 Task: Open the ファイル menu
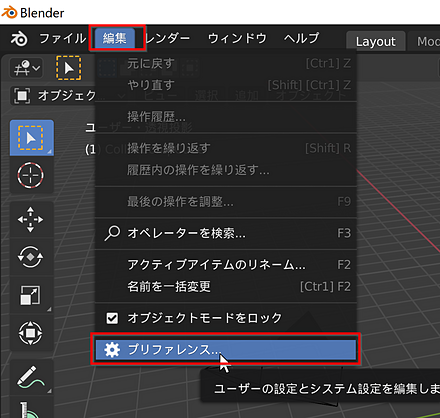pyautogui.click(x=62, y=39)
